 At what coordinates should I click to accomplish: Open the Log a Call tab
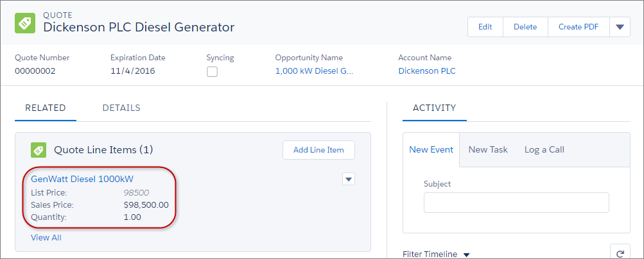coord(544,149)
